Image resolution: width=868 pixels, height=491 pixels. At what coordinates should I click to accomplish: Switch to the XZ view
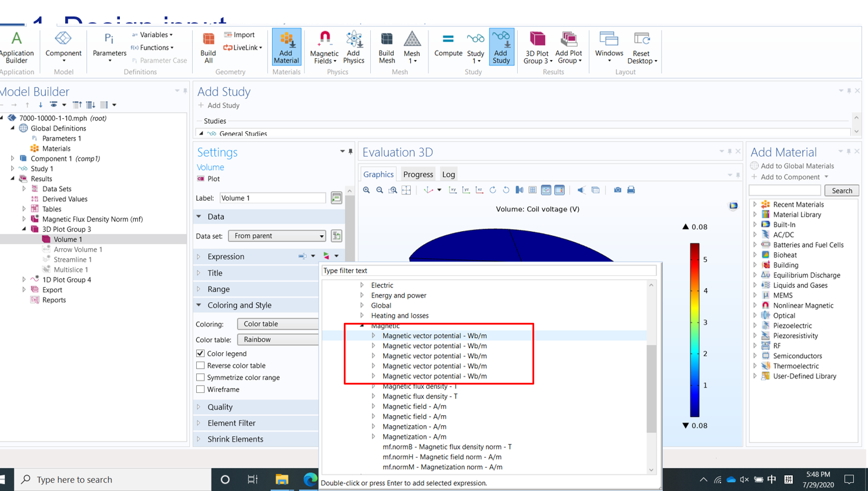(x=480, y=190)
